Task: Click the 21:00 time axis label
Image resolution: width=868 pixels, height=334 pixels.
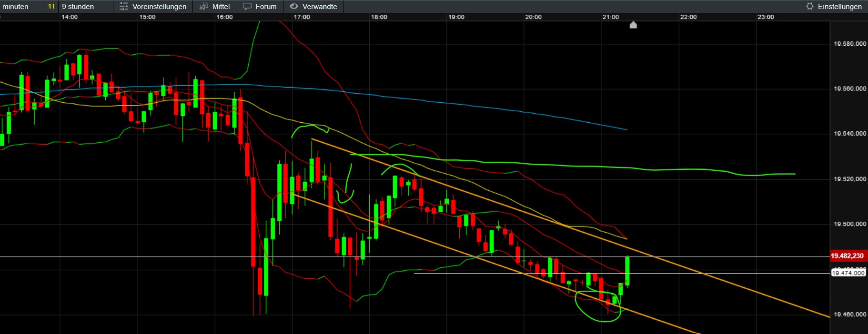Action: point(610,17)
